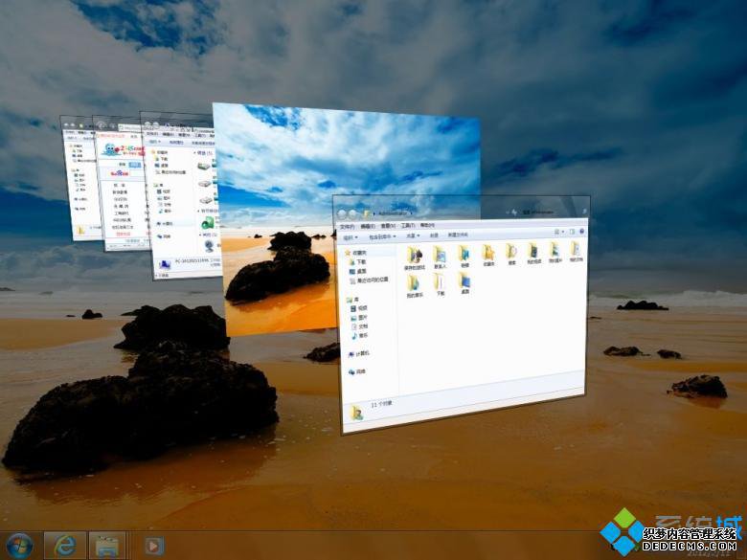Select the 桌面 folder in file list
This screenshot has width=747, height=560.
[x=464, y=282]
